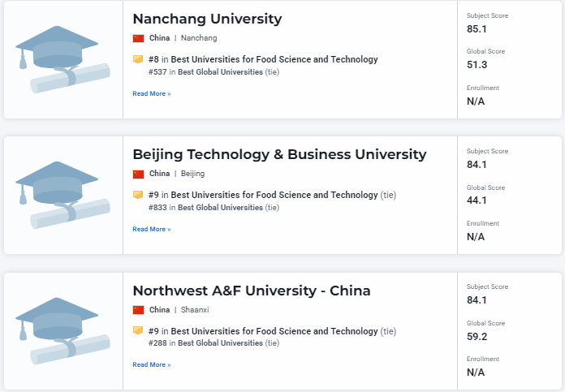Open Nanchang University title link
The image size is (565, 392).
[207, 19]
